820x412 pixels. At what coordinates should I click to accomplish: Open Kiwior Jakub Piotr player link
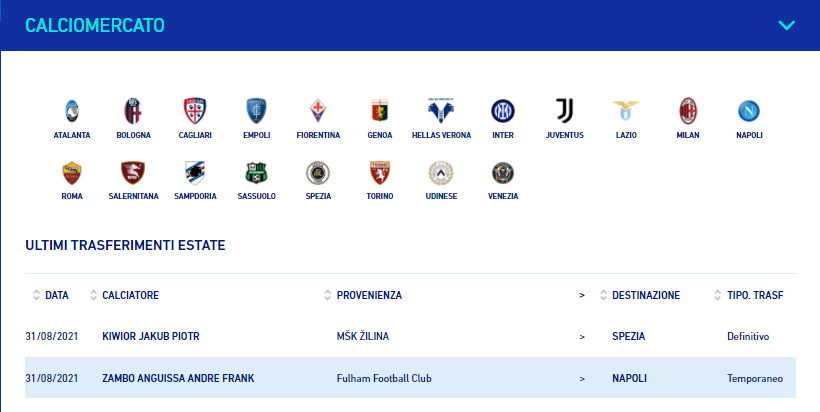[x=151, y=336]
